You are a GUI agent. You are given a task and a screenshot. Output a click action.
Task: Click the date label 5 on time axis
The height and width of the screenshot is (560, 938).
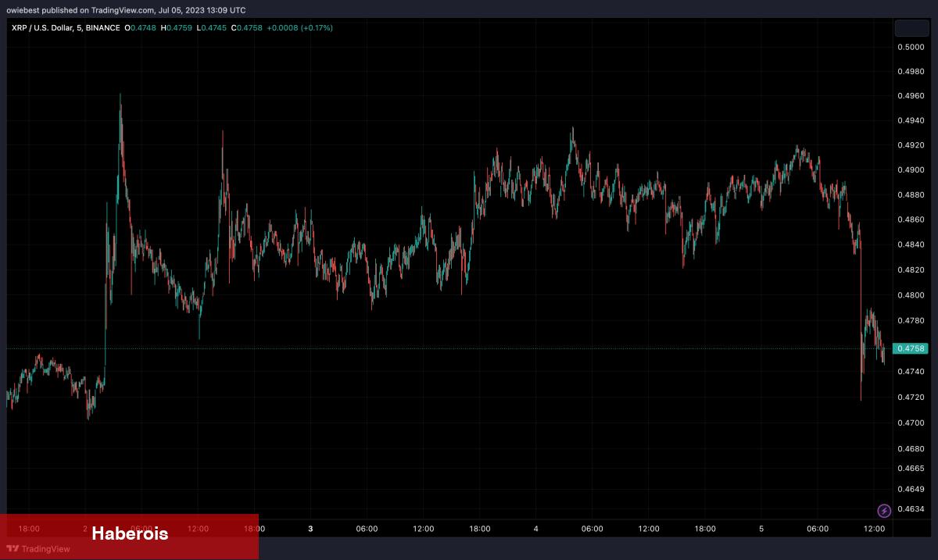(761, 529)
